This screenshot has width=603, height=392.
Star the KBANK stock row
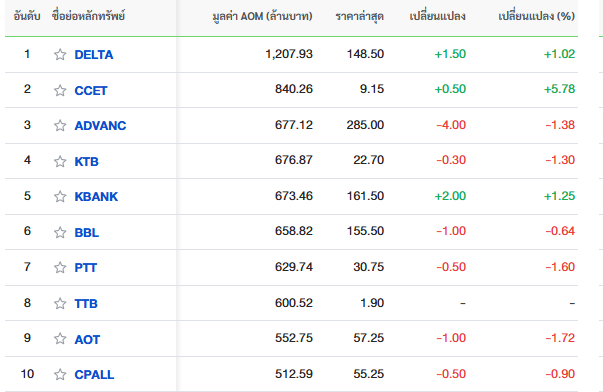[60, 197]
